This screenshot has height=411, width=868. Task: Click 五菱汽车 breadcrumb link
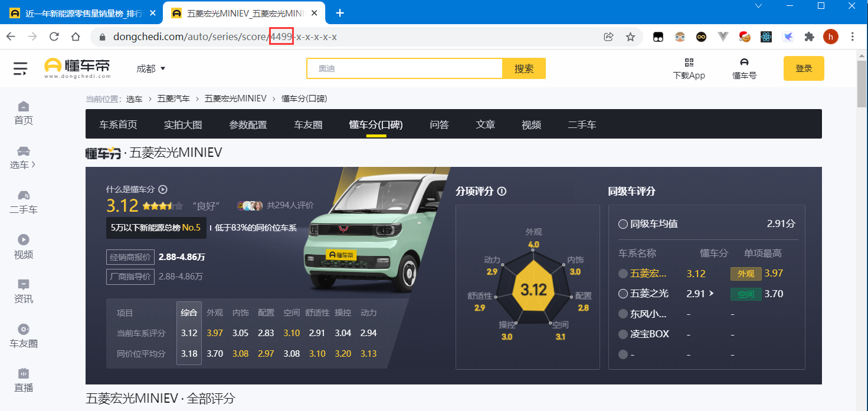173,98
